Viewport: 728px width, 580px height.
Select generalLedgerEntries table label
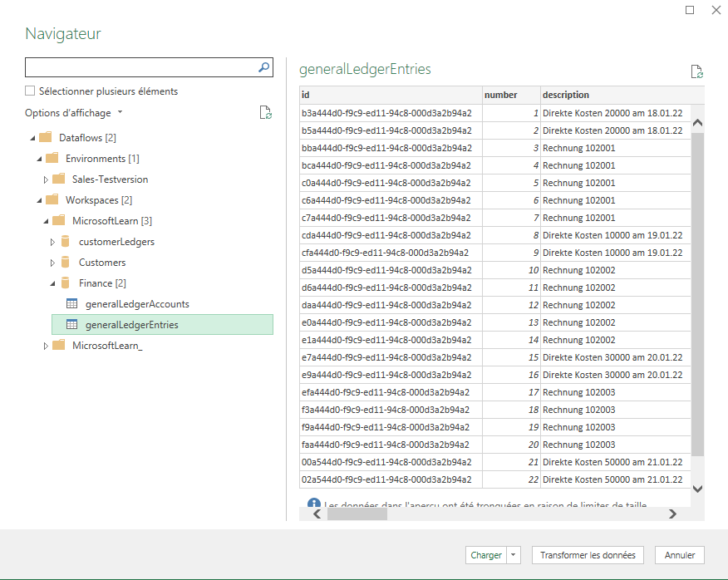point(132,325)
